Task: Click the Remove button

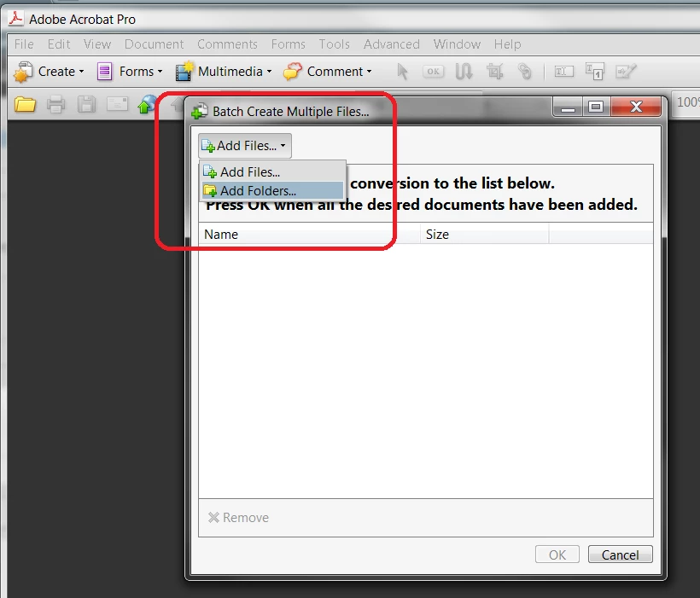Action: click(x=238, y=518)
